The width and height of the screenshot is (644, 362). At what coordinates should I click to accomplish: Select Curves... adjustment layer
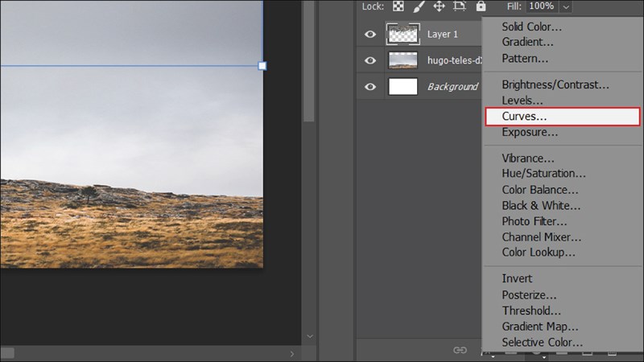[562, 117]
